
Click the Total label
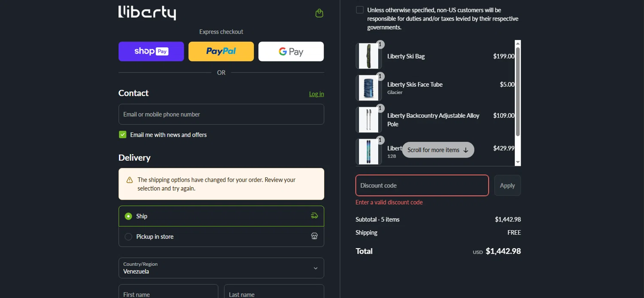tap(364, 251)
